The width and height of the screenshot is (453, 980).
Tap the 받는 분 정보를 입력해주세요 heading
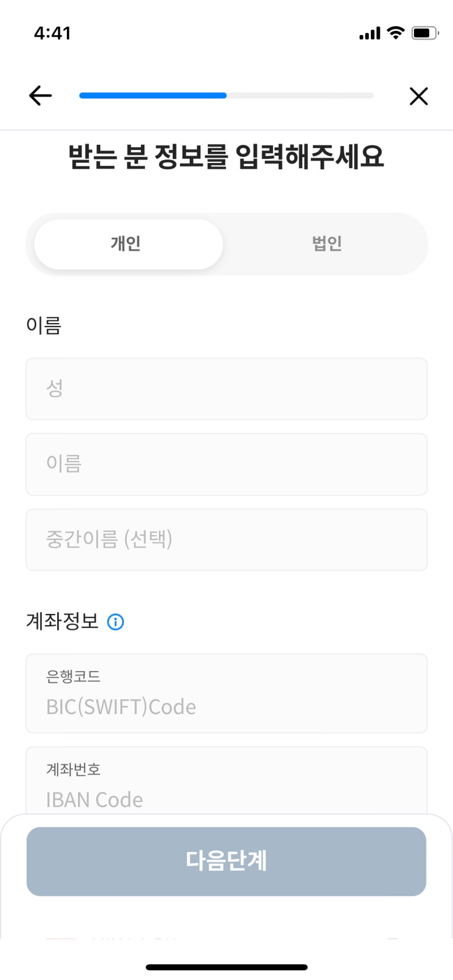coord(226,157)
